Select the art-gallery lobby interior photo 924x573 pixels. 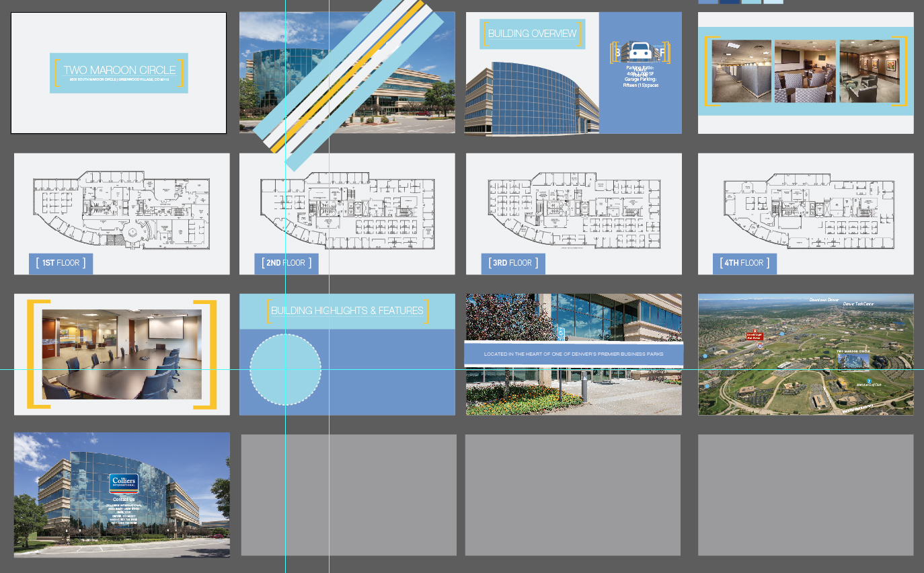[870, 71]
